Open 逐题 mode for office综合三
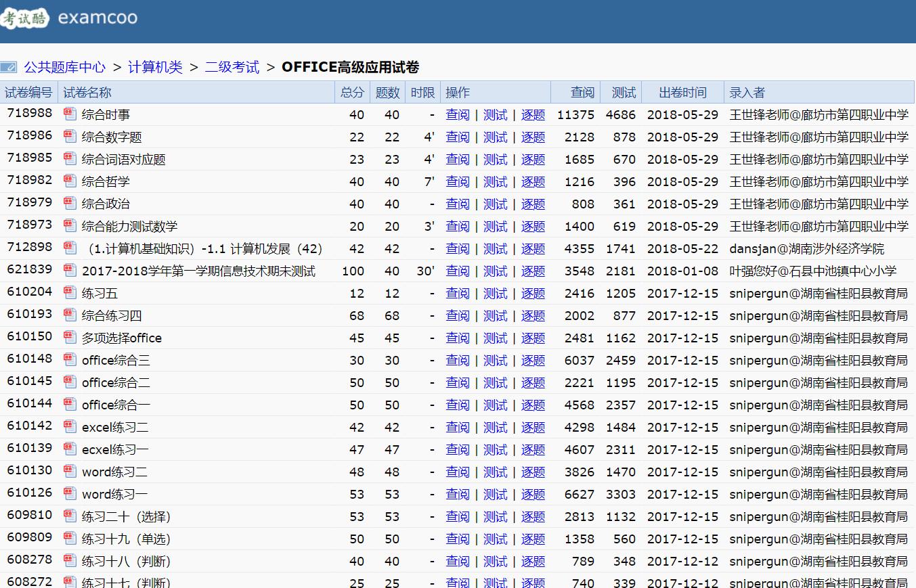Screen dimensions: 916x588 [x=533, y=360]
